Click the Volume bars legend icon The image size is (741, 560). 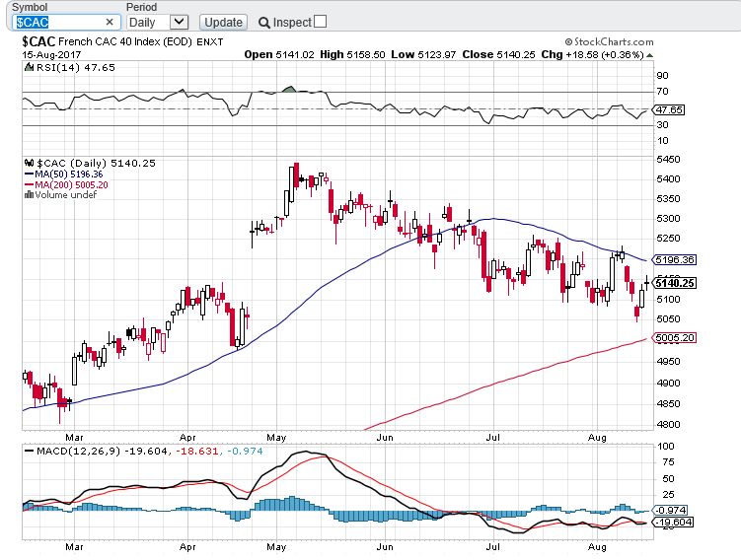29,194
